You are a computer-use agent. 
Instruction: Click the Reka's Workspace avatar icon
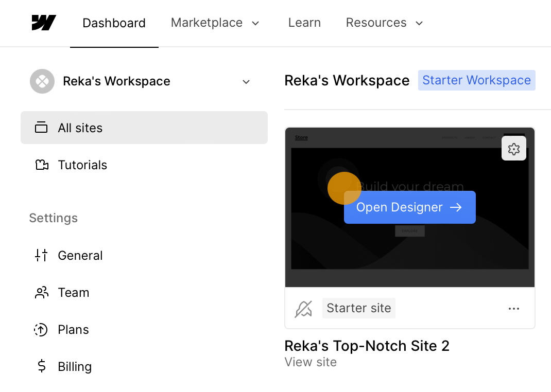[x=42, y=81]
